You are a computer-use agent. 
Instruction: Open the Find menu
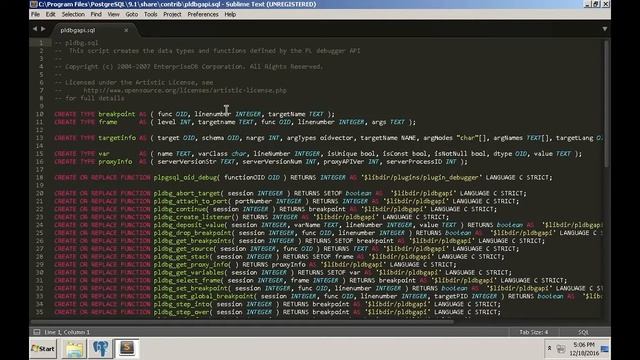click(x=96, y=14)
